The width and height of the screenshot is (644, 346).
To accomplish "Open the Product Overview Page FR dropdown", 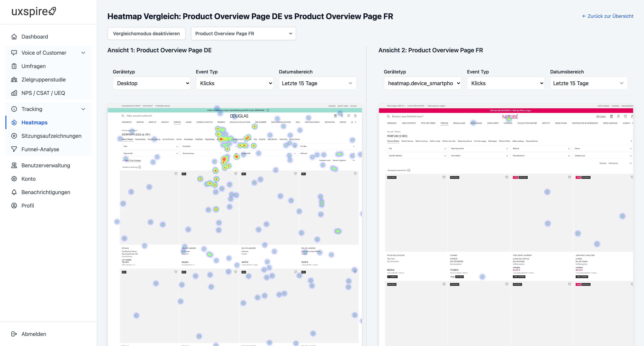I will click(x=243, y=34).
